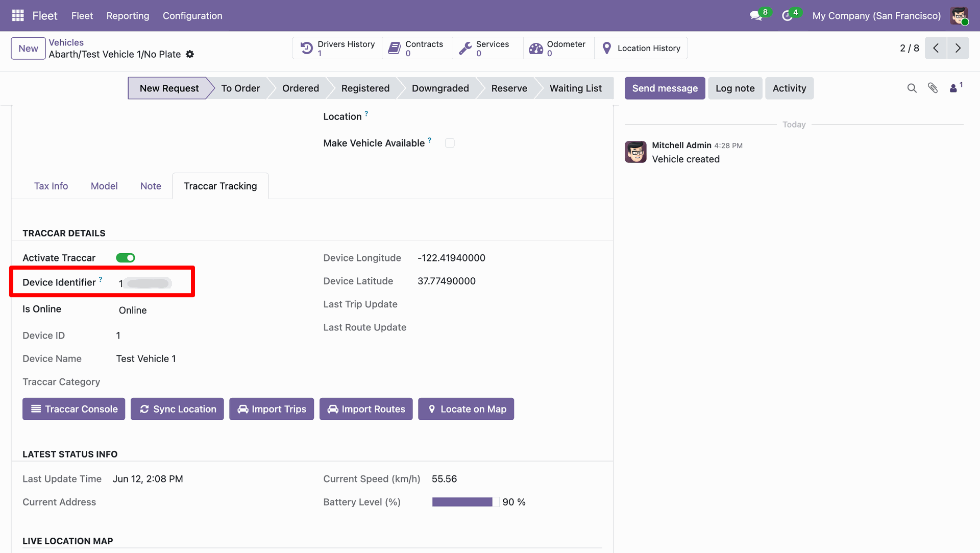980x553 pixels.
Task: Toggle Activate Traccar switch
Action: point(126,258)
